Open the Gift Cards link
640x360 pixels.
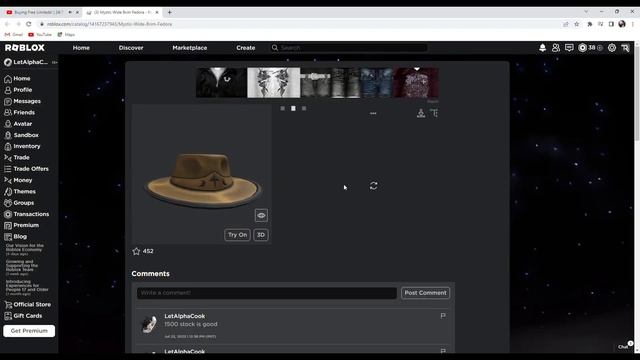click(x=23, y=316)
